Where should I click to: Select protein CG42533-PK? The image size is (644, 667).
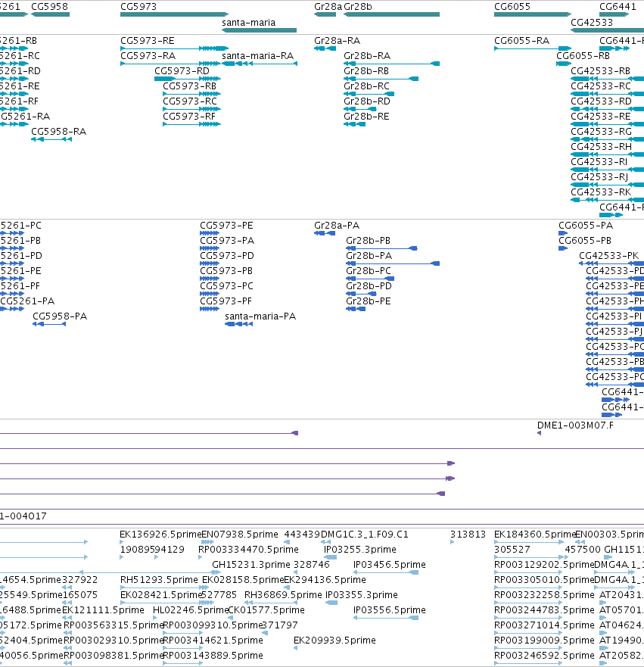pos(608,255)
